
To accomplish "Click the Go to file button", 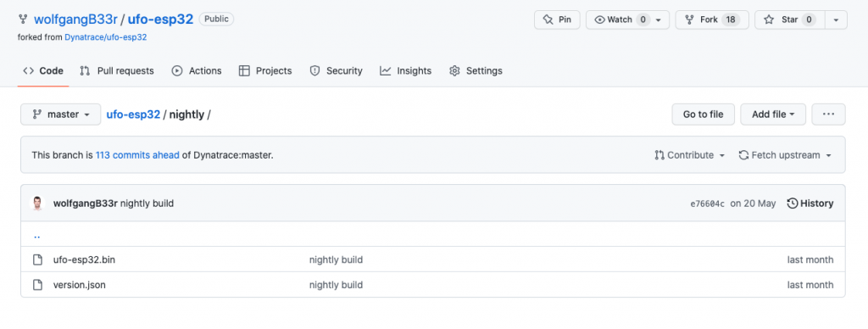I will coord(703,114).
